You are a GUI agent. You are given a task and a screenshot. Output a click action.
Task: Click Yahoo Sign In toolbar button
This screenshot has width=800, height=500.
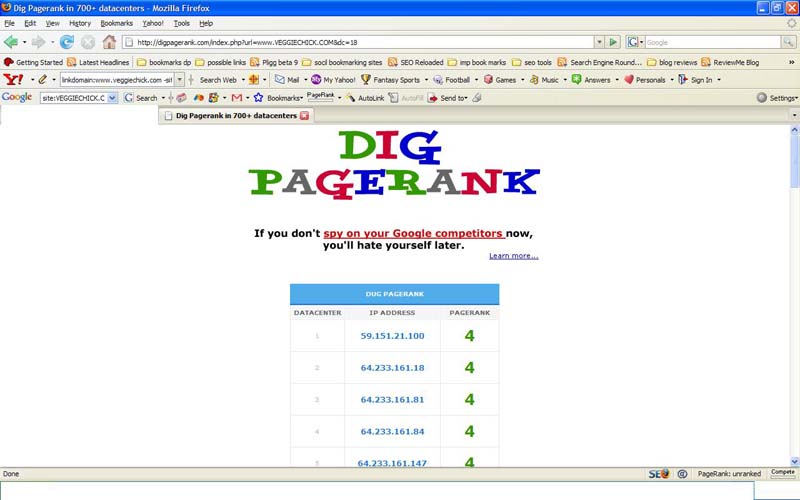pos(695,80)
